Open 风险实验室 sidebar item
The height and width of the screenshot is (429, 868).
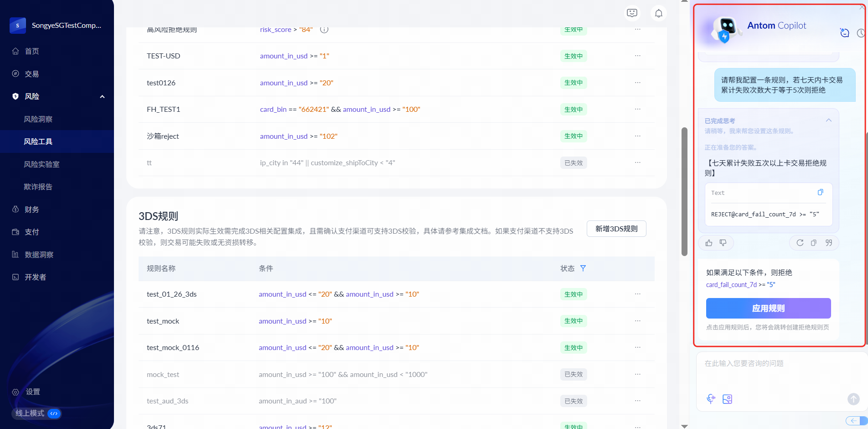pyautogui.click(x=41, y=164)
